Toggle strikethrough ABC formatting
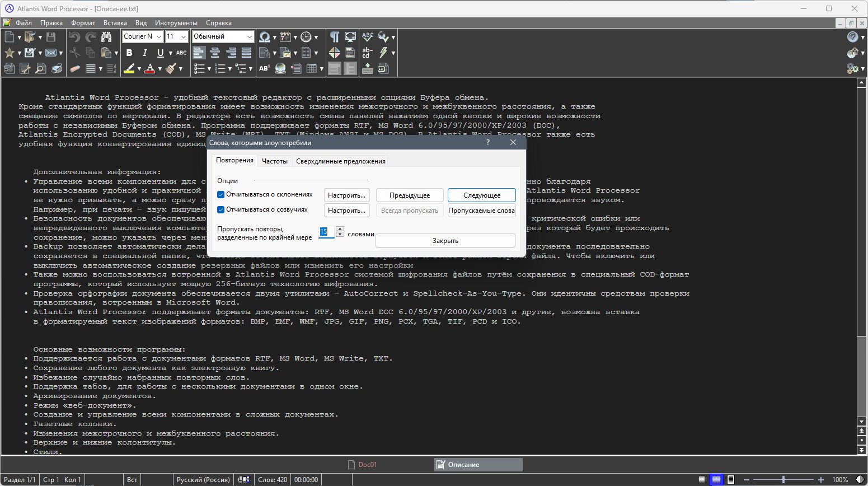 pyautogui.click(x=181, y=53)
